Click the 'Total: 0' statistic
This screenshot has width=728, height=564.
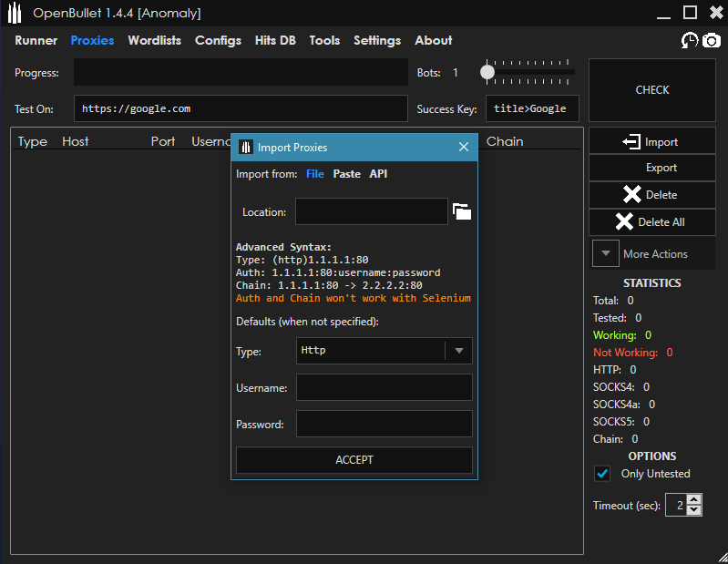(613, 301)
